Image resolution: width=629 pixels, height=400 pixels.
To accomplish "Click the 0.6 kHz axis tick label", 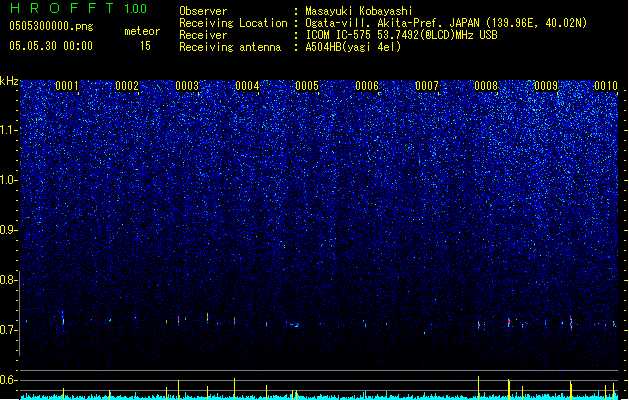I will click(x=8, y=380).
